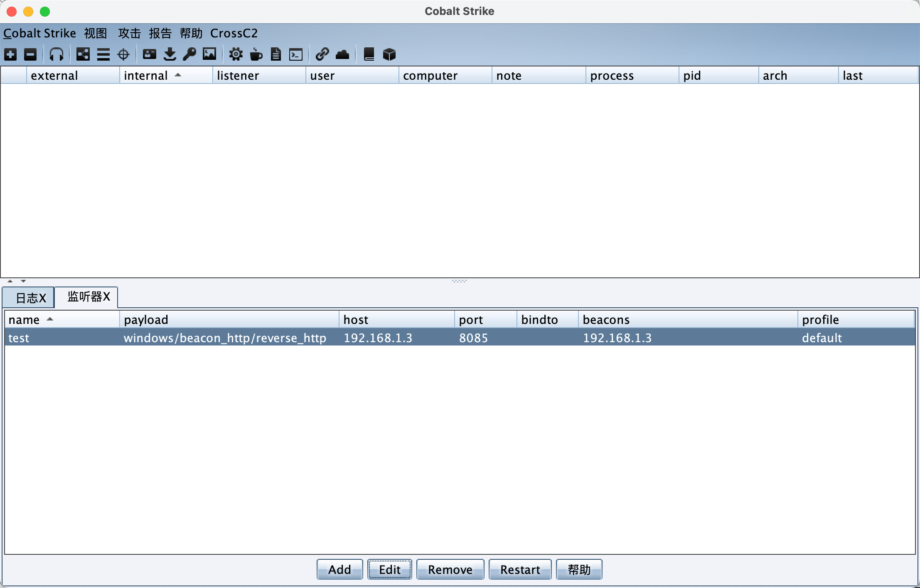Viewport: 920px width, 588px height.
Task: Open downloaded files download icon
Action: coord(170,54)
